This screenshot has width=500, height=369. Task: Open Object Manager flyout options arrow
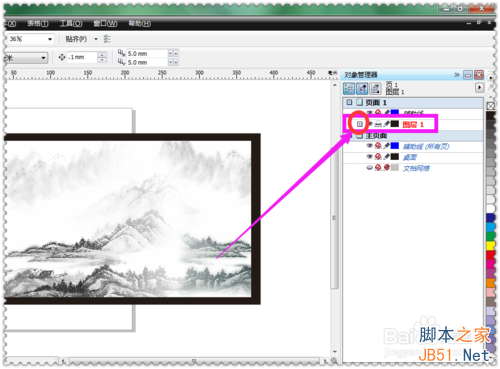click(x=479, y=88)
